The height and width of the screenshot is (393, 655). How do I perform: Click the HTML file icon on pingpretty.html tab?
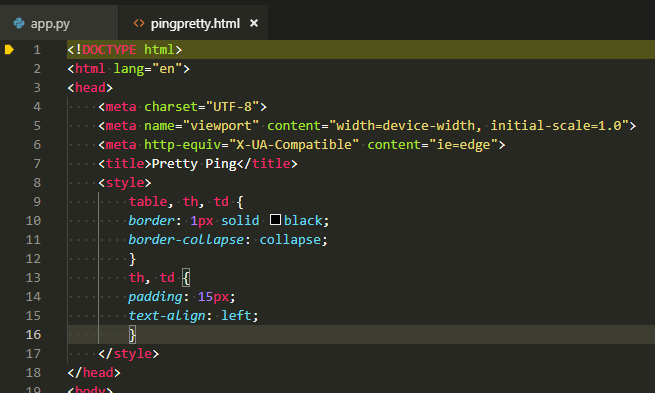(139, 23)
